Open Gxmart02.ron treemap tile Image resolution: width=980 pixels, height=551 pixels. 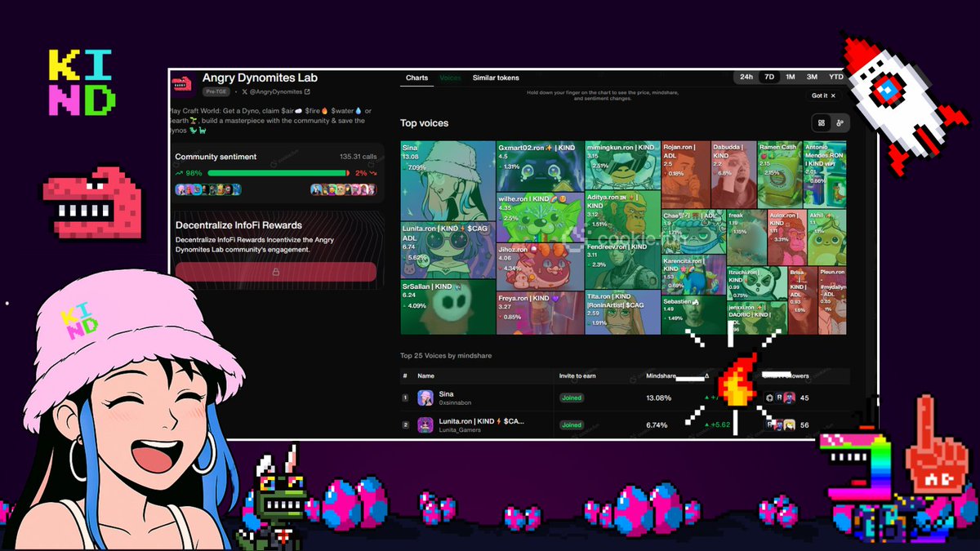pos(540,167)
